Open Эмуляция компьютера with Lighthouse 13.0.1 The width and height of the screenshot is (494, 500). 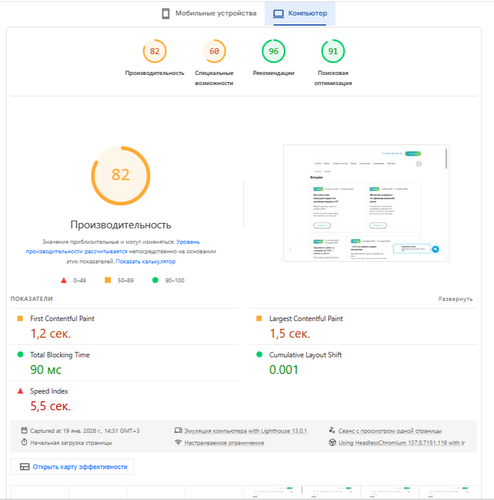click(246, 431)
